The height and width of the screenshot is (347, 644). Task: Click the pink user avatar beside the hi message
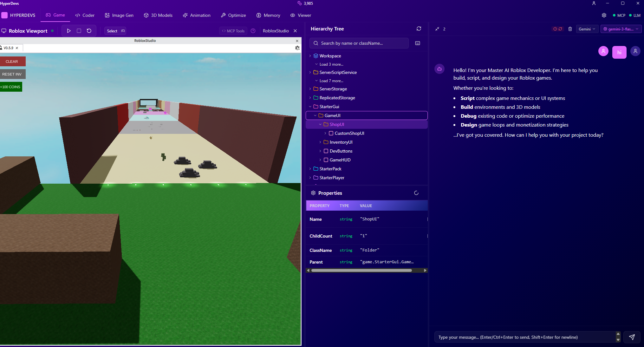603,51
